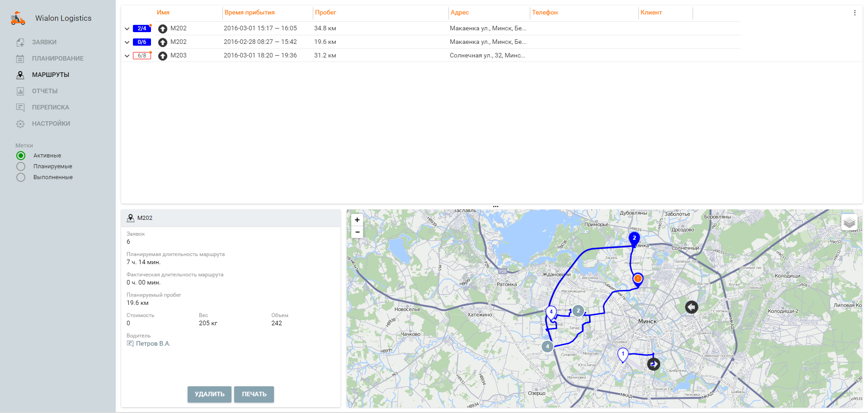Click the map layers icon
The image size is (868, 413).
click(x=849, y=222)
